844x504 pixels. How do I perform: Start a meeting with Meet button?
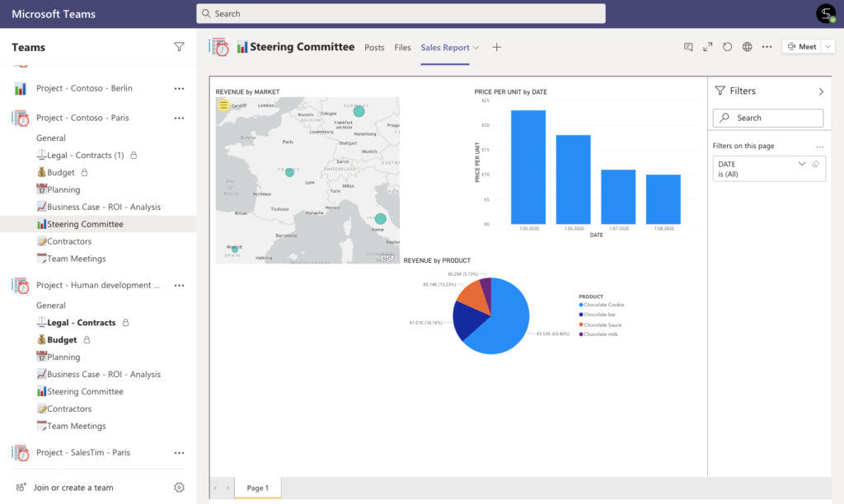tap(801, 47)
